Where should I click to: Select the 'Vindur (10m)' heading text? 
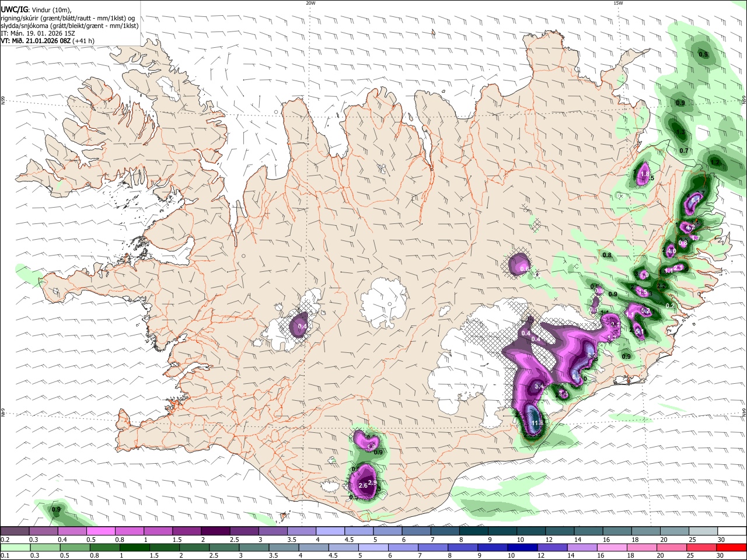(x=50, y=10)
